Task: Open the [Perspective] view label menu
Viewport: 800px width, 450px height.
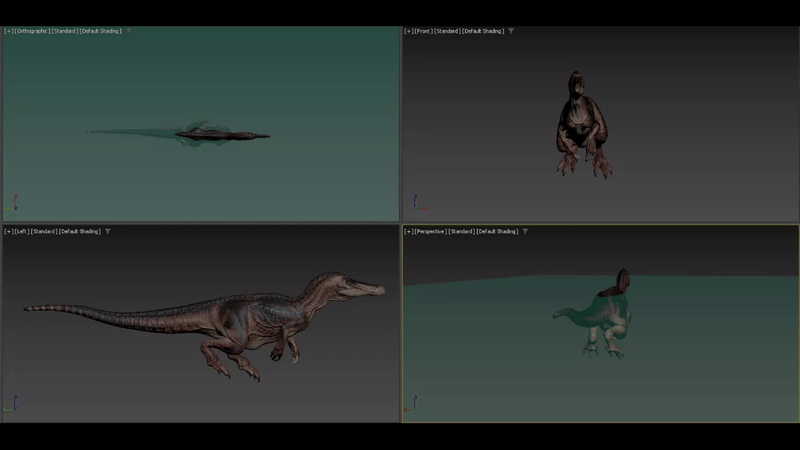Action: 430,231
